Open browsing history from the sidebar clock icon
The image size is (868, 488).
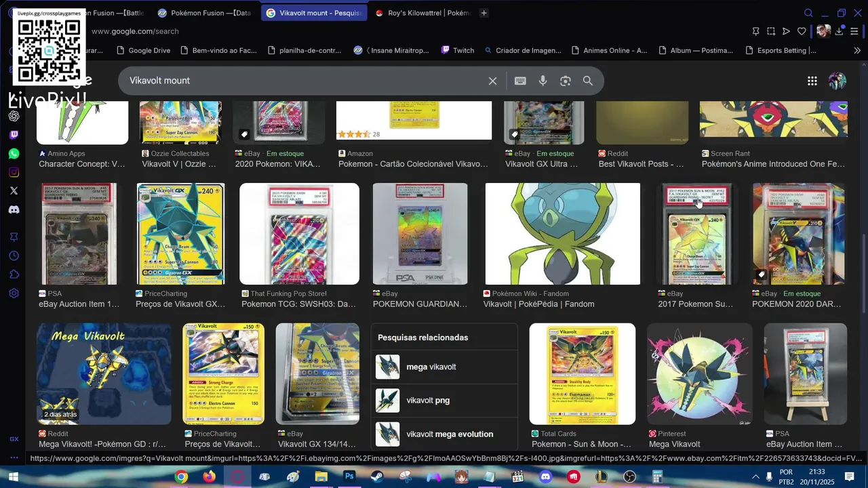point(14,256)
